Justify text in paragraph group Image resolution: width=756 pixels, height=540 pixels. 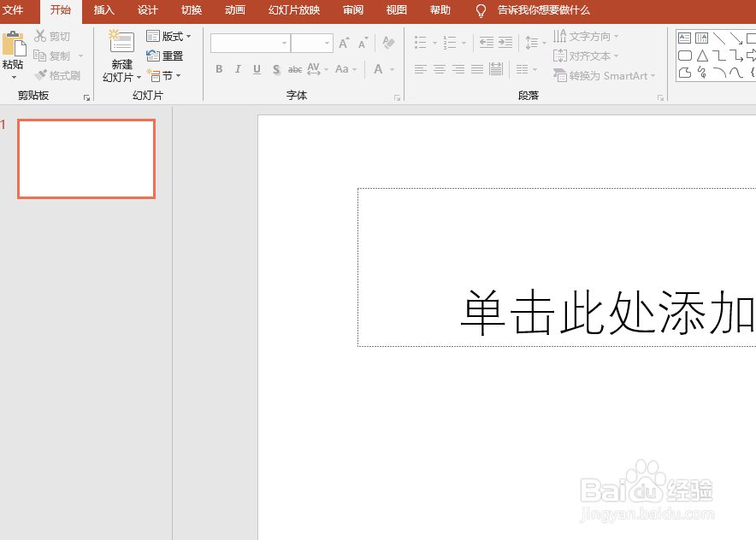(477, 69)
